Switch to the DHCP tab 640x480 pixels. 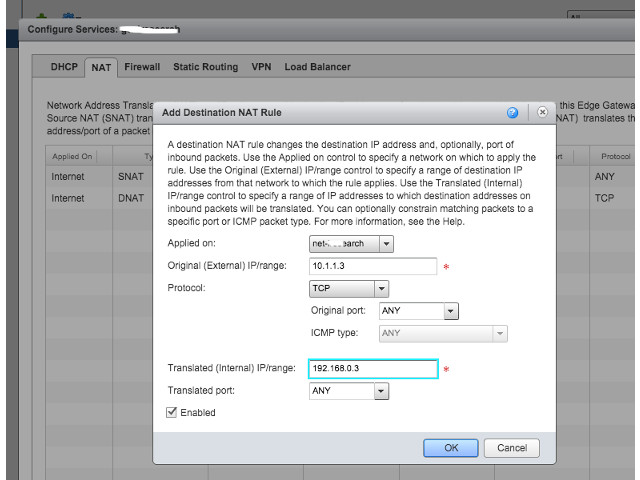65,67
